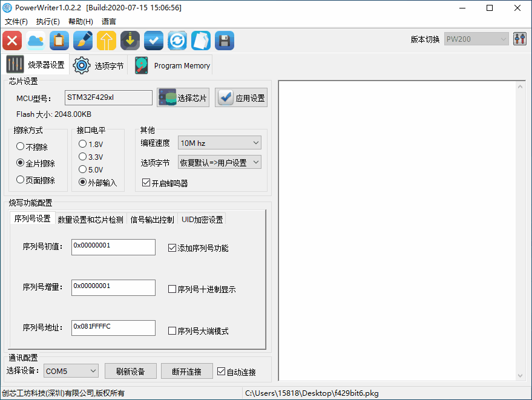The height and width of the screenshot is (400, 532).
Task: Switch to the Program Memory tab
Action: point(172,65)
